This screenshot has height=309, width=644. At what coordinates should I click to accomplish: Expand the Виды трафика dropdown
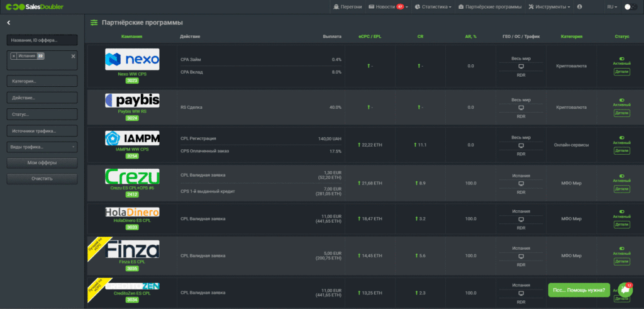tap(42, 147)
